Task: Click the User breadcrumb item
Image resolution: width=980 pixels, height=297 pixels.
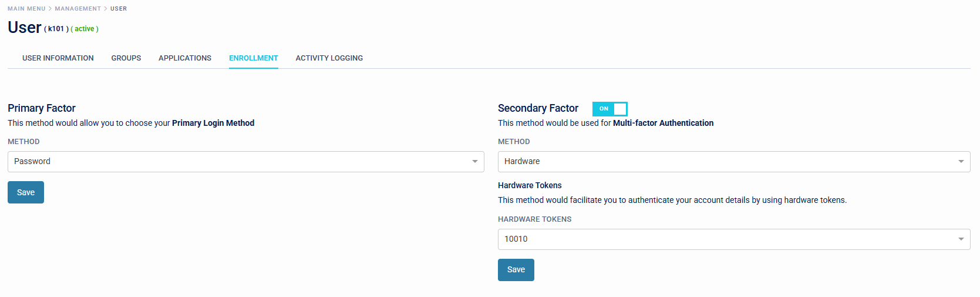Action: (119, 9)
